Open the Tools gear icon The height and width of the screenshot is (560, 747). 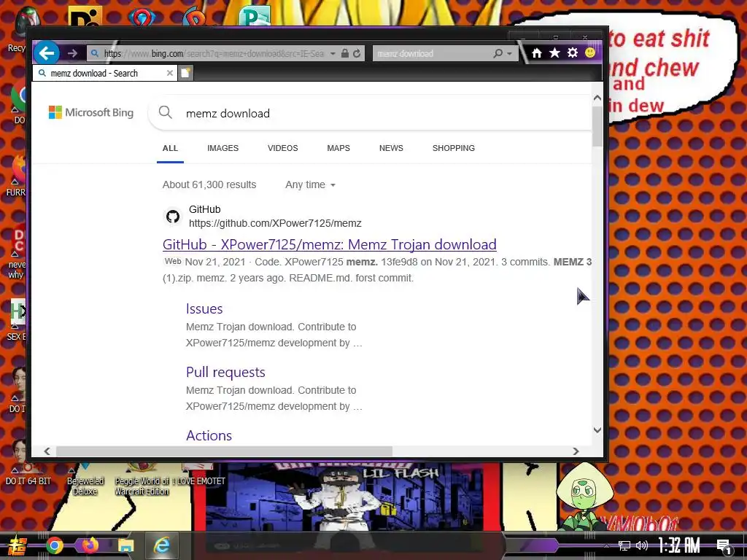point(573,52)
